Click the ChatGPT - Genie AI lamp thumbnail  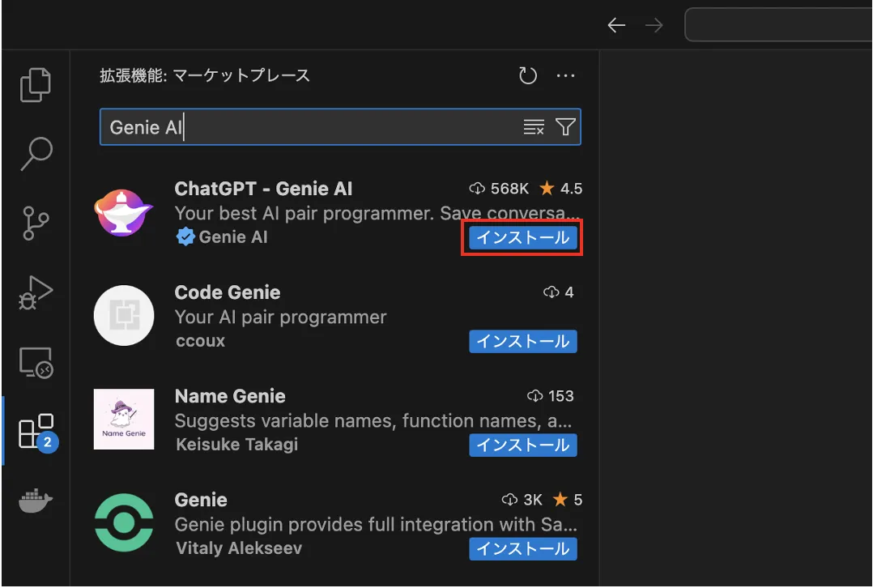pos(124,211)
